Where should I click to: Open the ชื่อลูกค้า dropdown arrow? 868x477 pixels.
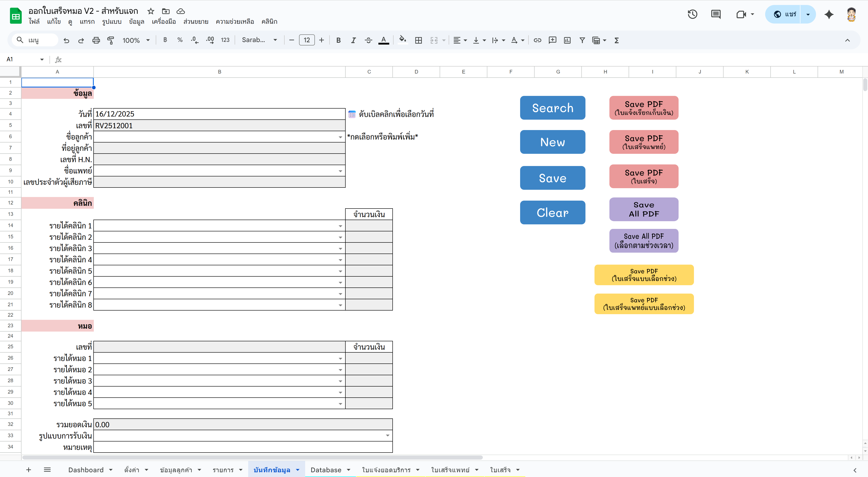point(340,137)
